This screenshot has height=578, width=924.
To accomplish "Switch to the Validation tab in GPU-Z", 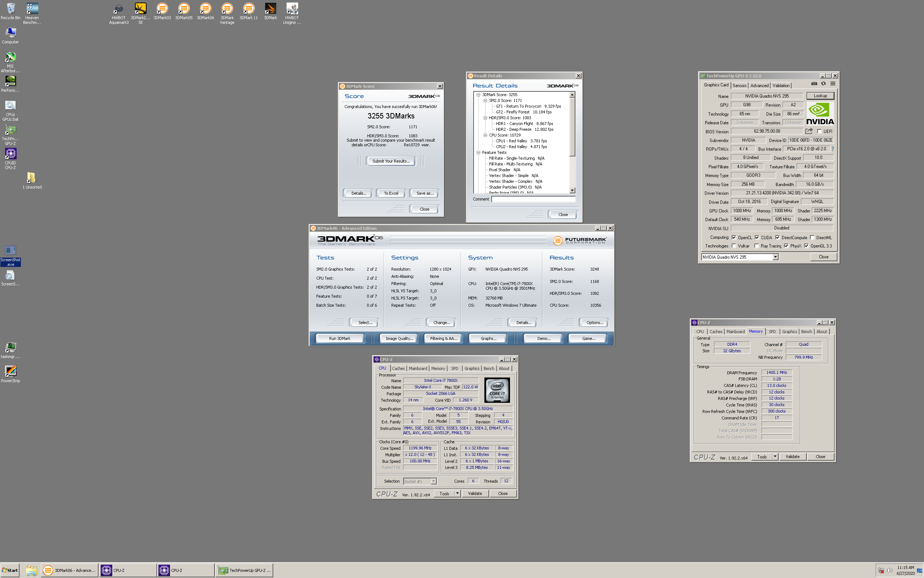I will coord(781,86).
